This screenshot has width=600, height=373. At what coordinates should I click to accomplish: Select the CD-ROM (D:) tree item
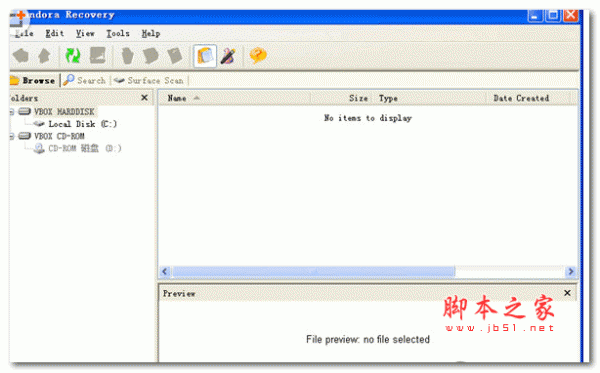(85, 148)
